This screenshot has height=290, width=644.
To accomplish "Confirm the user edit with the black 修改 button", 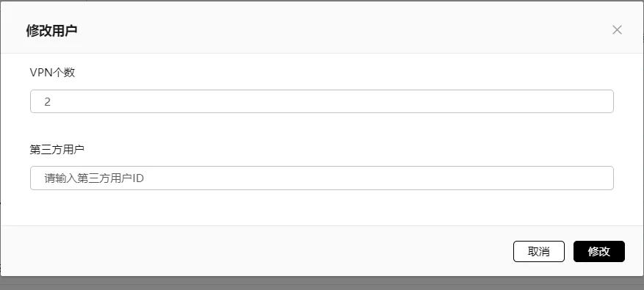I will (598, 251).
